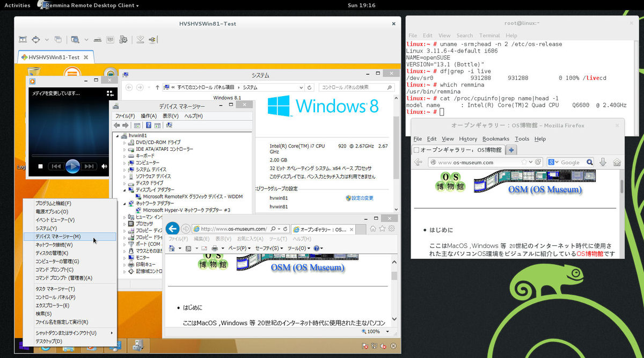Click Firefox home icon
The height and width of the screenshot is (358, 644).
click(617, 162)
